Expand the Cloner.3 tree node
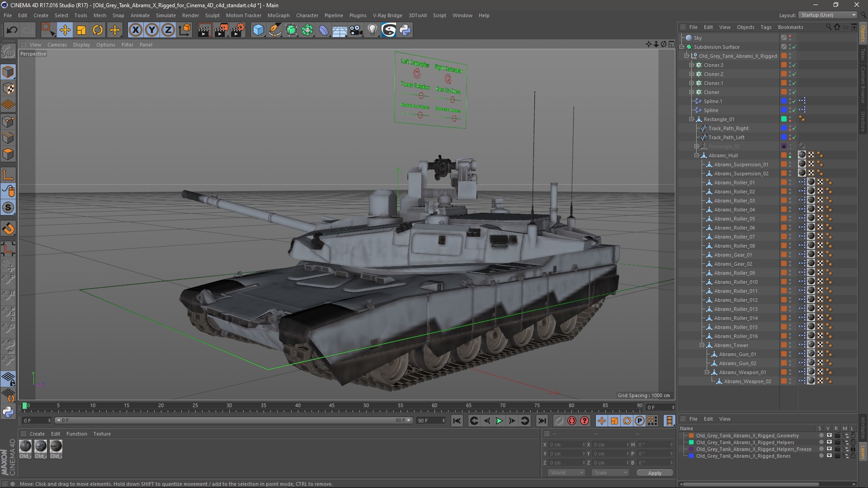 [x=692, y=65]
